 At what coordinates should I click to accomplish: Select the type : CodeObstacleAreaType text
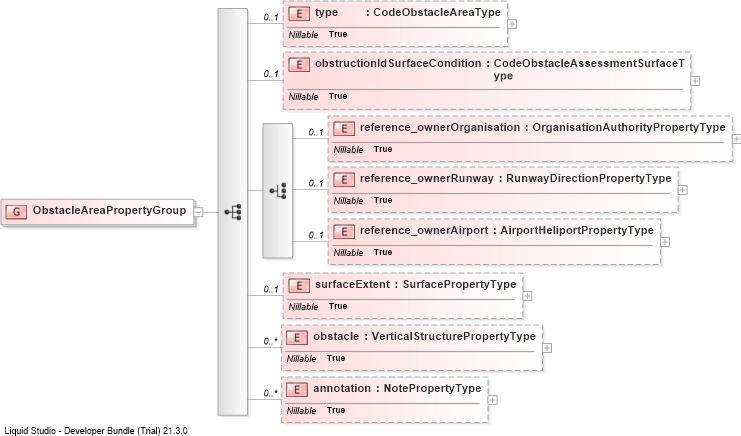[408, 13]
